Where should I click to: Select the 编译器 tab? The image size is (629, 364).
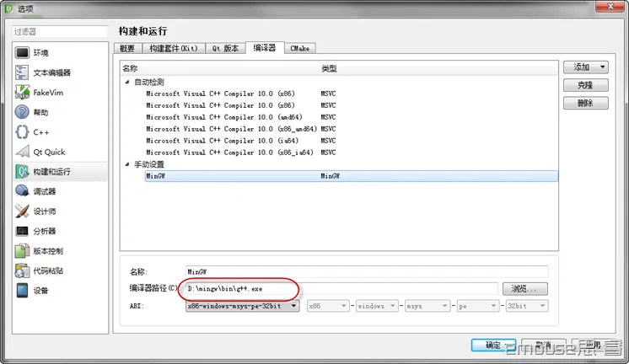tap(265, 48)
